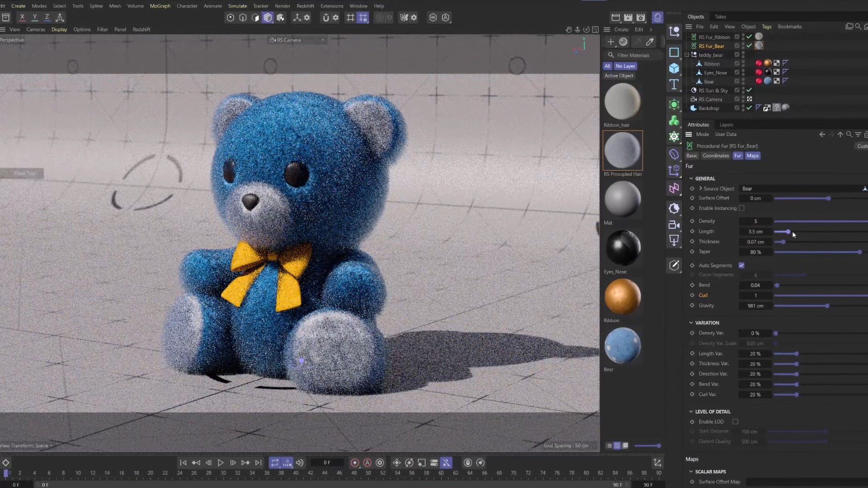Collapse LEVEL OF DETAIL section

point(691,412)
